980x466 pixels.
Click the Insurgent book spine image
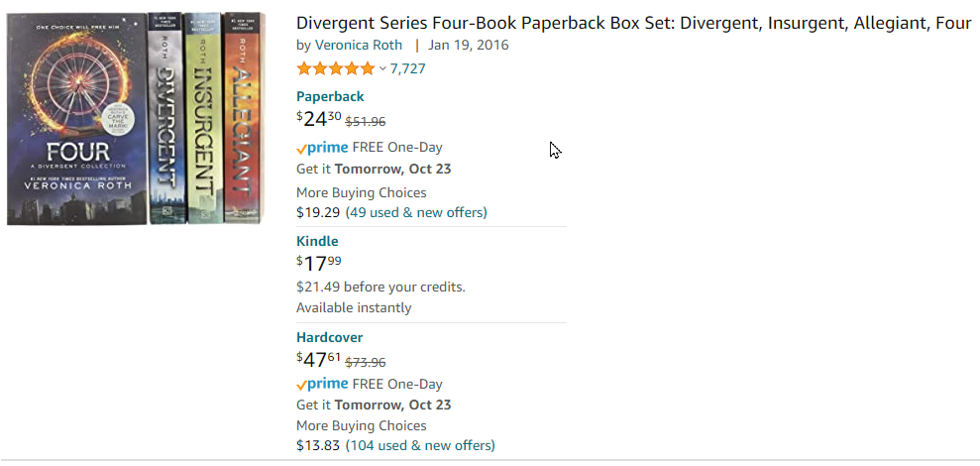202,119
